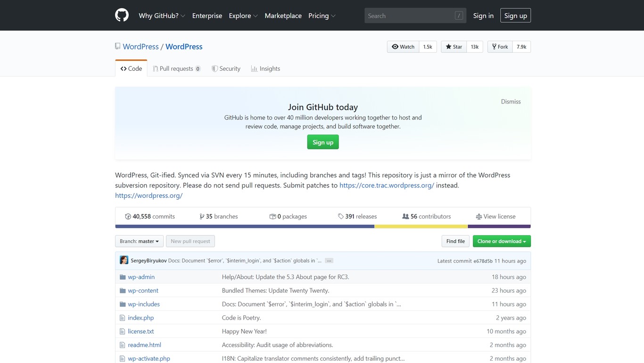Click the shield icon on the Security tab

[214, 68]
